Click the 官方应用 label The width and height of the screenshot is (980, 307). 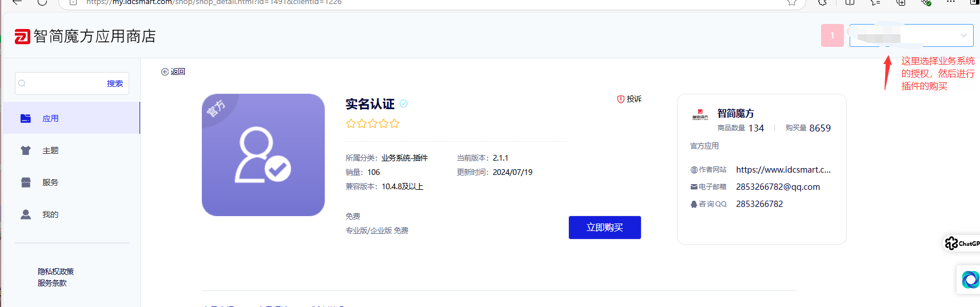click(x=704, y=146)
